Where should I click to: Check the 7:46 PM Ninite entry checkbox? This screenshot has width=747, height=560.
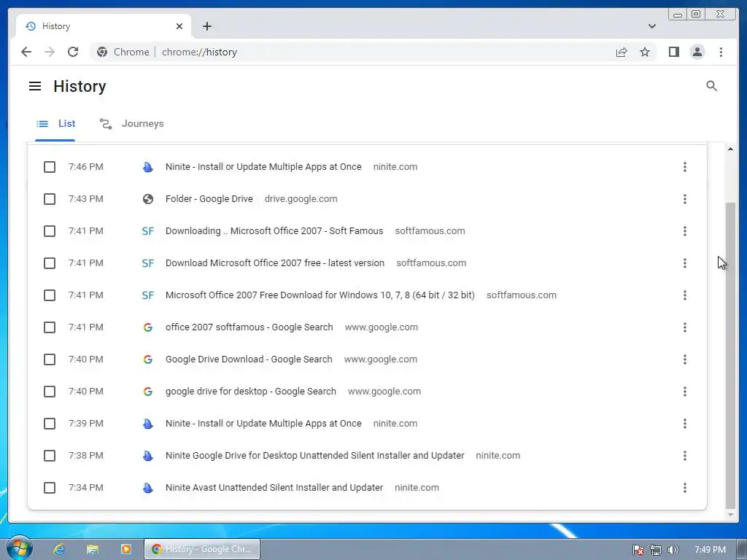pyautogui.click(x=50, y=167)
